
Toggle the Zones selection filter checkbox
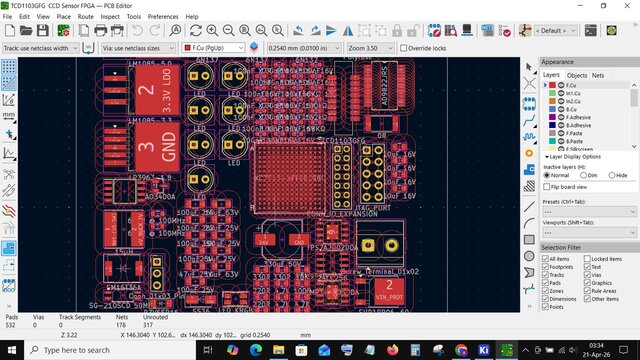click(545, 291)
